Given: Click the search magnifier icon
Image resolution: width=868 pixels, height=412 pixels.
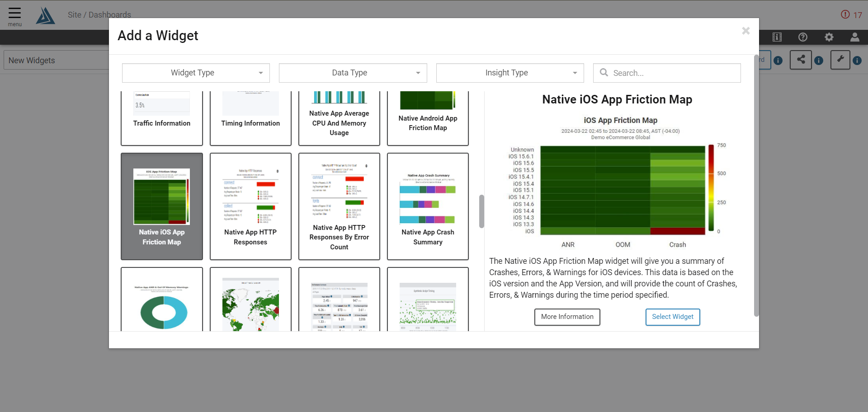Looking at the screenshot, I should pyautogui.click(x=604, y=72).
